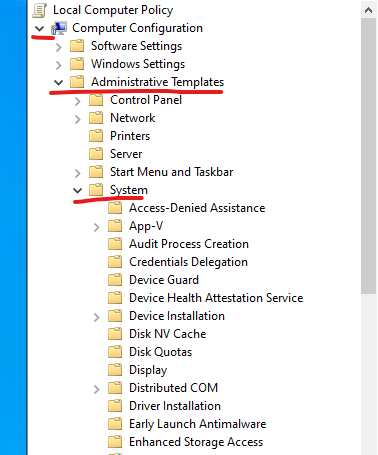Image resolution: width=378 pixels, height=455 pixels.
Task: Expand the Distributed COM node
Action: point(97,389)
